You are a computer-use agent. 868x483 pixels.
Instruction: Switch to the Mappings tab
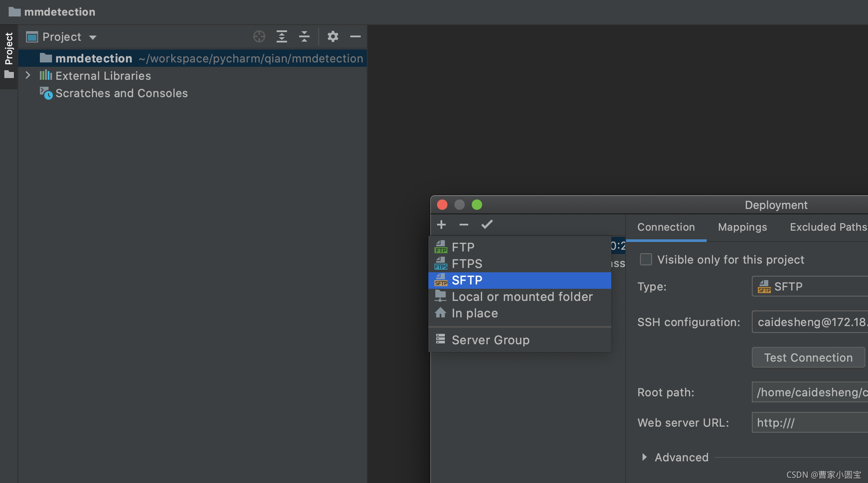click(742, 227)
